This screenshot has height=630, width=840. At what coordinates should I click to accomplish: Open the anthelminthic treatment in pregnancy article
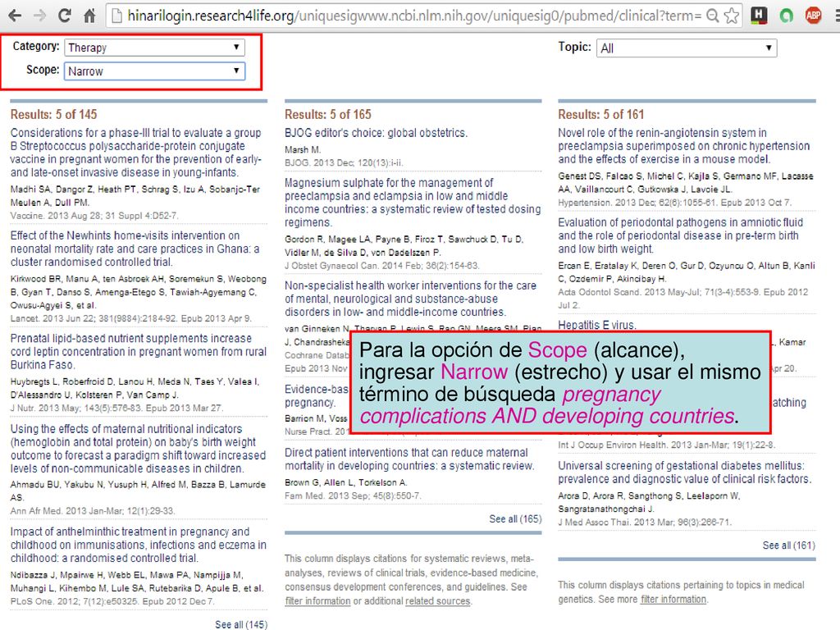click(x=138, y=545)
